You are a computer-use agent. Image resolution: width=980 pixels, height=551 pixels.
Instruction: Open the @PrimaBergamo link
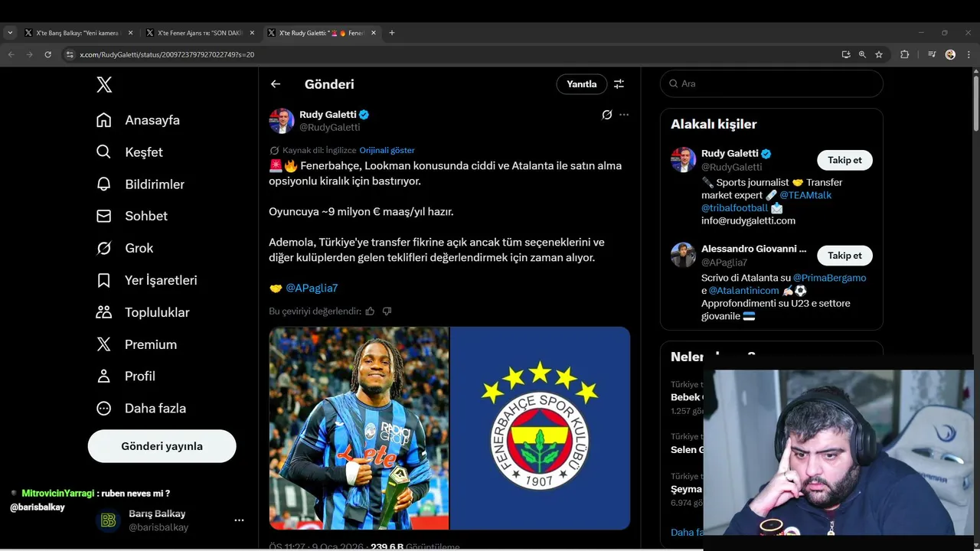pos(829,278)
